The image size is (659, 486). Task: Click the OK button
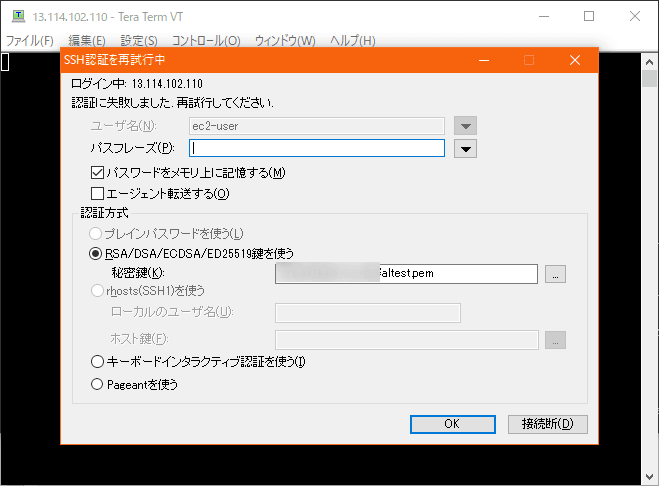tap(453, 424)
